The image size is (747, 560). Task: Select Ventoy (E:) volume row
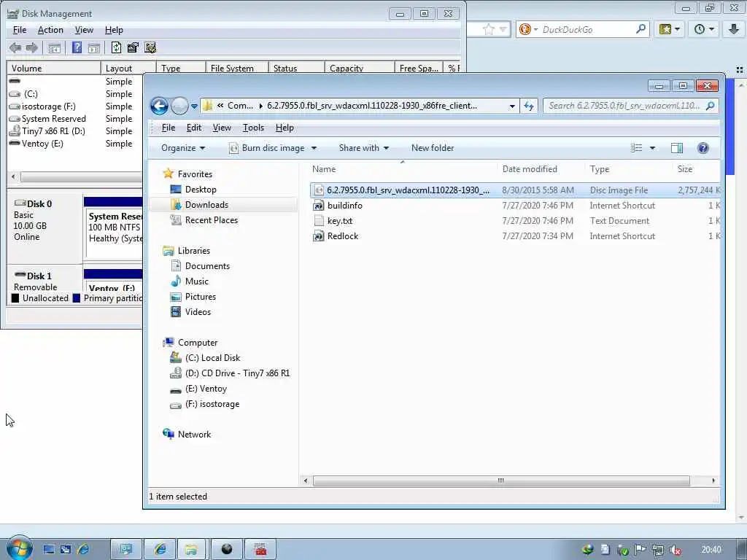click(42, 144)
